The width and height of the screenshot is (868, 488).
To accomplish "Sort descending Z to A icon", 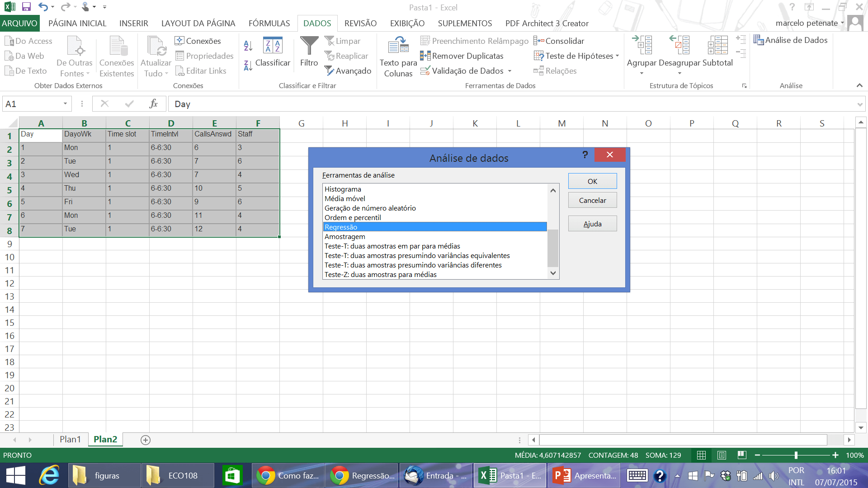I will tap(248, 66).
